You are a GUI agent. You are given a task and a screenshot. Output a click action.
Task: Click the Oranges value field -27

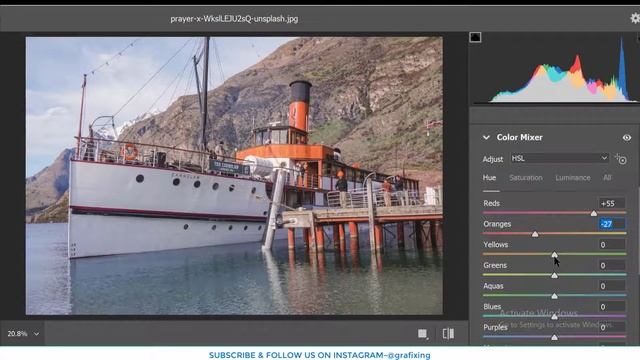point(611,224)
